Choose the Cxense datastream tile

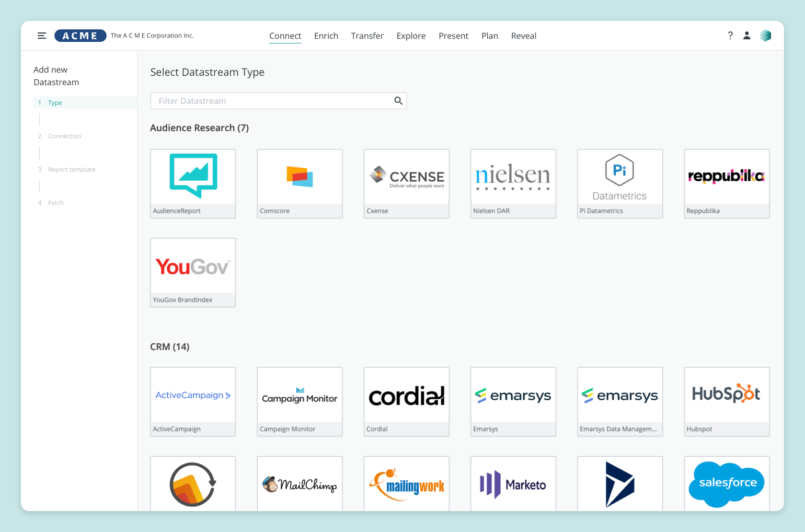point(406,183)
